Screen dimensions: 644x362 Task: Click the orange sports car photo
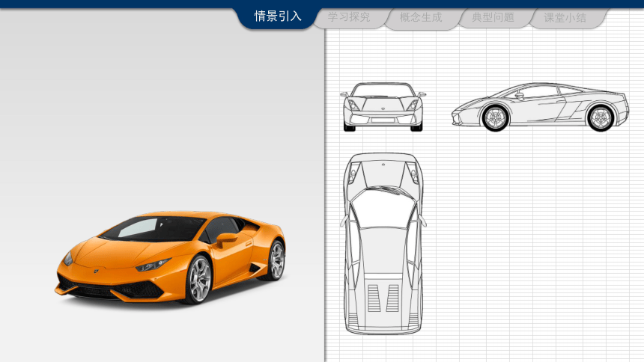pos(170,258)
